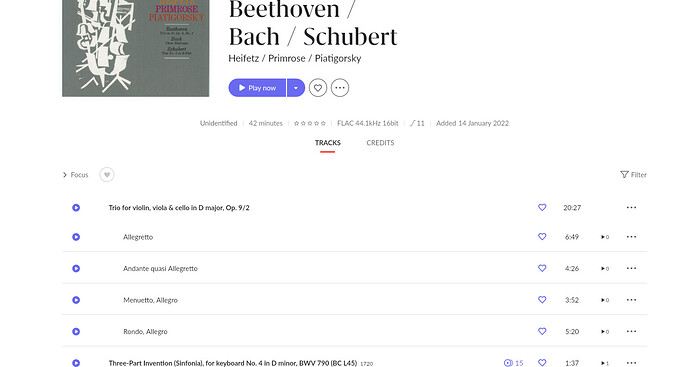This screenshot has height=367, width=690.
Task: Click the Filter funnel icon
Action: (624, 174)
